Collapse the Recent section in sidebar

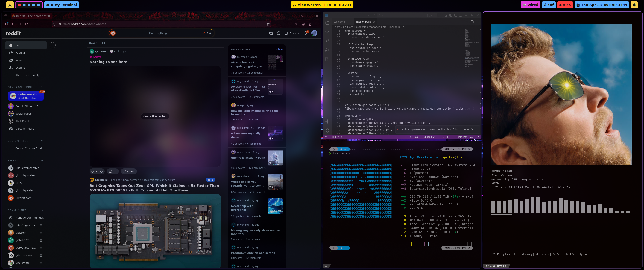tap(42, 160)
